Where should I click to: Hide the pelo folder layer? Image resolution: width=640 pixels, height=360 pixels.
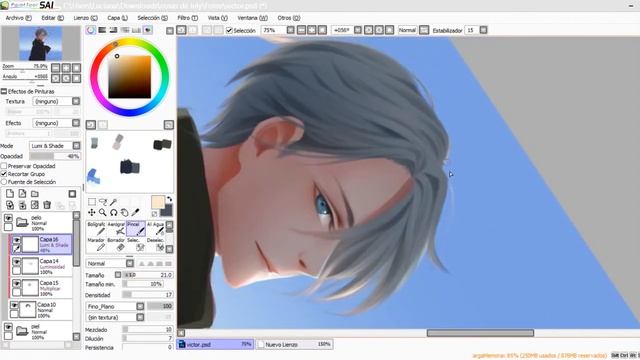click(8, 218)
